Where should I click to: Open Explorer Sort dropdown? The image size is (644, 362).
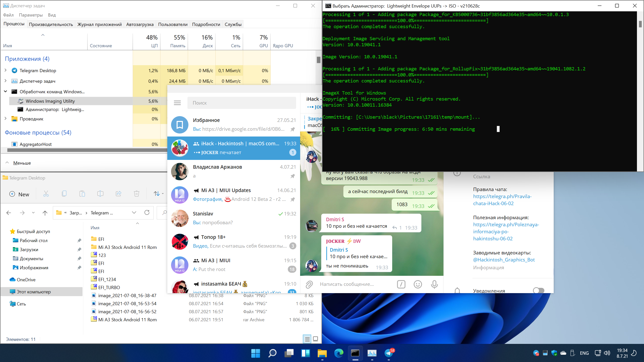tap(159, 194)
